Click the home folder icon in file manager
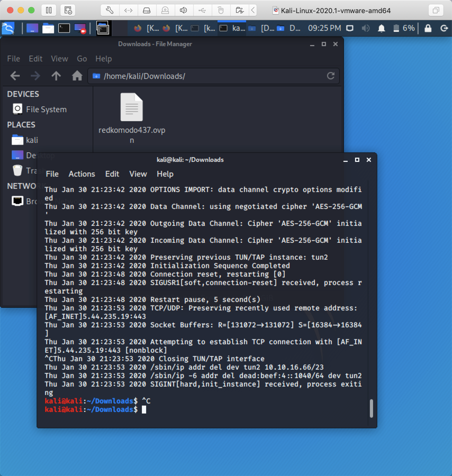 (77, 76)
